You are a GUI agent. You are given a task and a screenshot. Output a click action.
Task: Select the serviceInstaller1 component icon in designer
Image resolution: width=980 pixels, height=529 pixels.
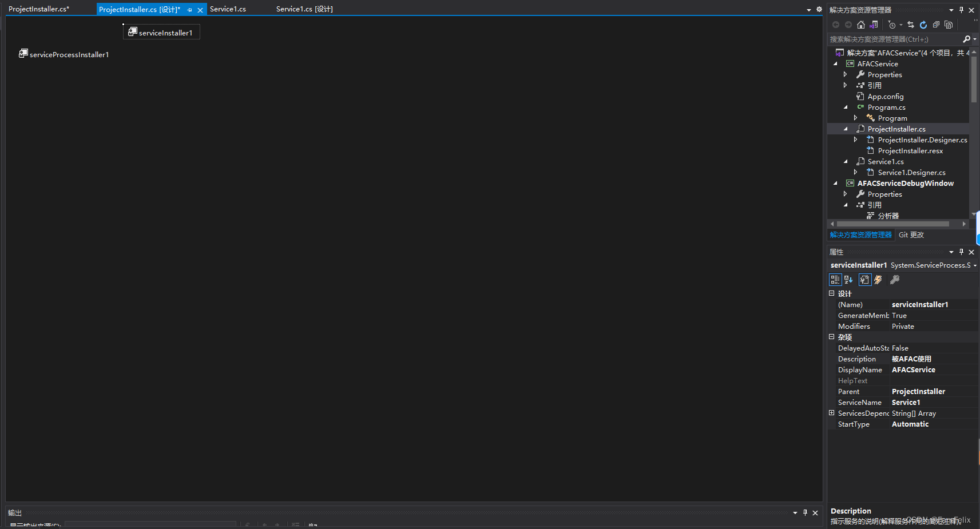pos(133,31)
